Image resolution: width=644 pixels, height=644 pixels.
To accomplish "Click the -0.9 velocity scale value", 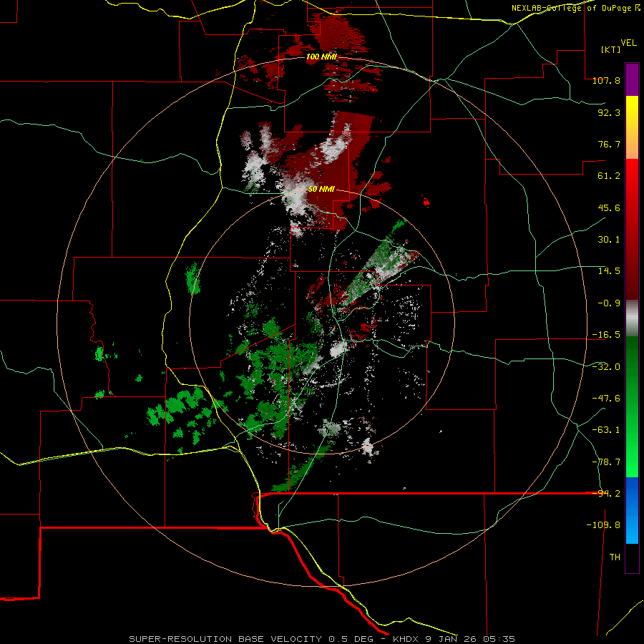I will coord(609,303).
